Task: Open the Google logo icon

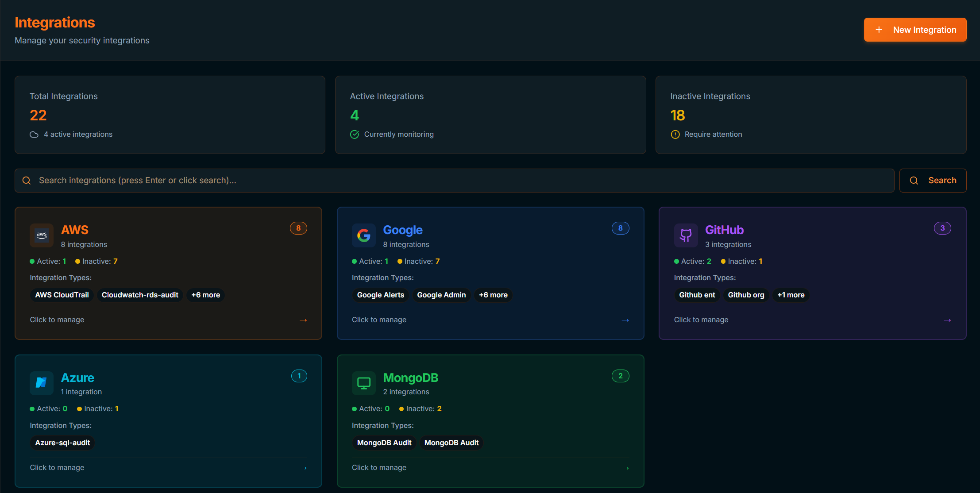Action: pos(364,235)
